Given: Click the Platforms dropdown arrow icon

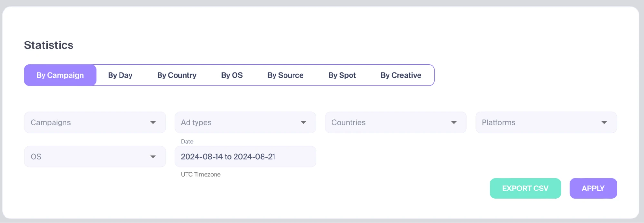Looking at the screenshot, I should coord(604,123).
